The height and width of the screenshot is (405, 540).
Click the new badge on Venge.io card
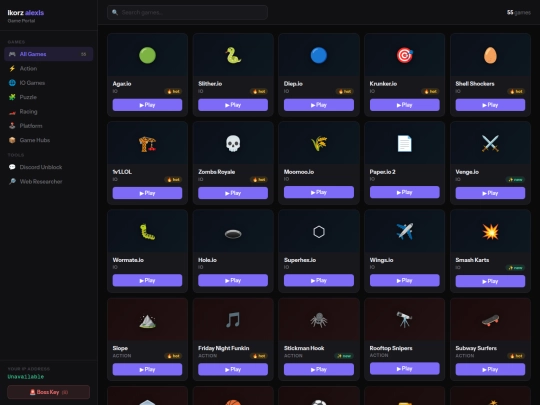[x=515, y=179]
